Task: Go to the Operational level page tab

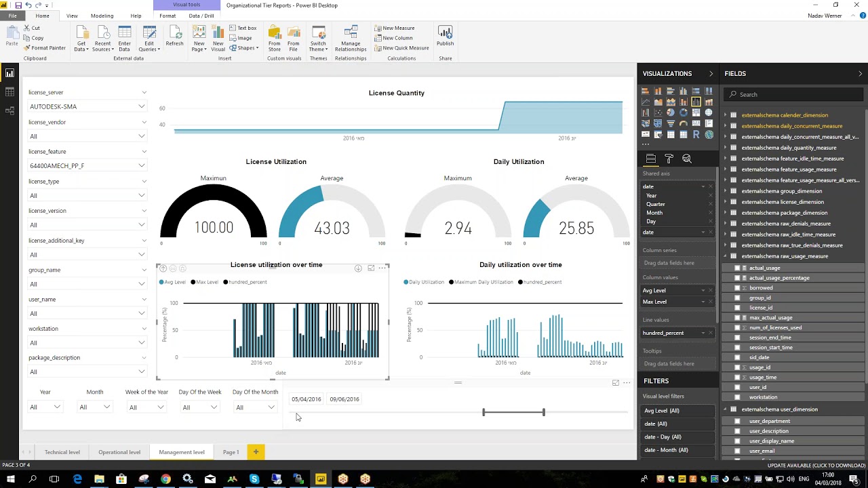Action: (x=119, y=452)
